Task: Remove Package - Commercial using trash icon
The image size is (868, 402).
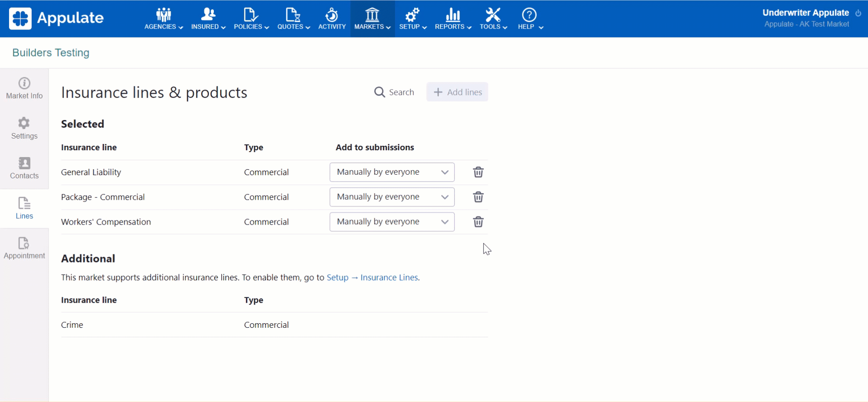Action: (x=478, y=197)
